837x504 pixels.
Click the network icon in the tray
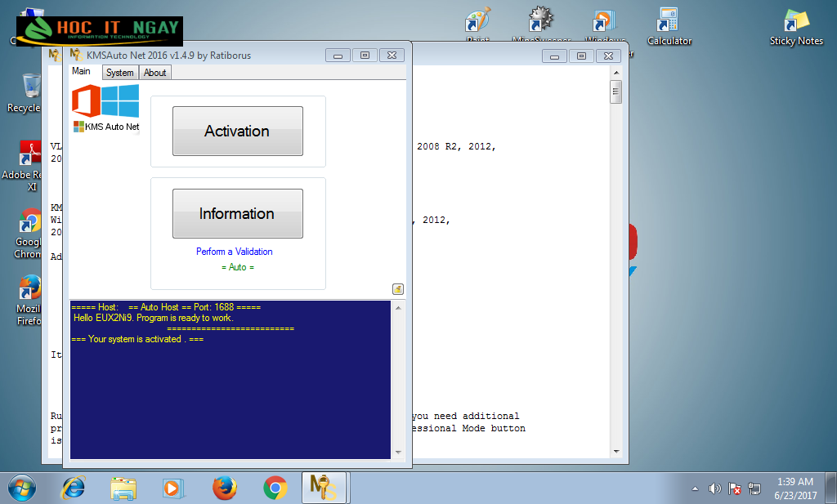click(754, 488)
